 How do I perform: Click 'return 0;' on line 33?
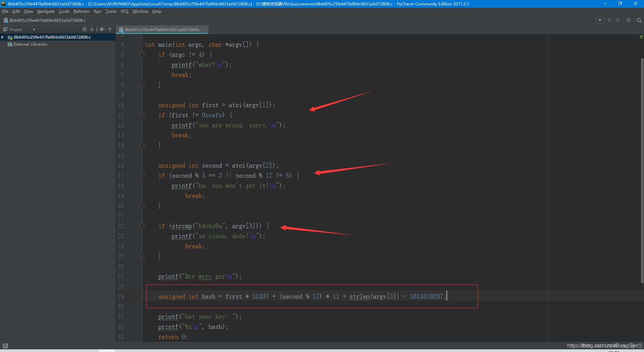click(x=173, y=337)
